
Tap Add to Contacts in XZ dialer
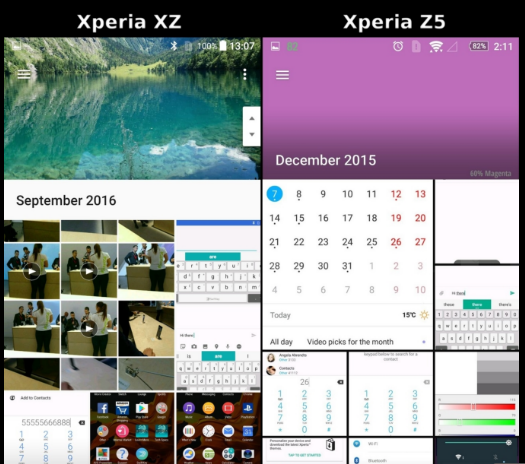35,398
